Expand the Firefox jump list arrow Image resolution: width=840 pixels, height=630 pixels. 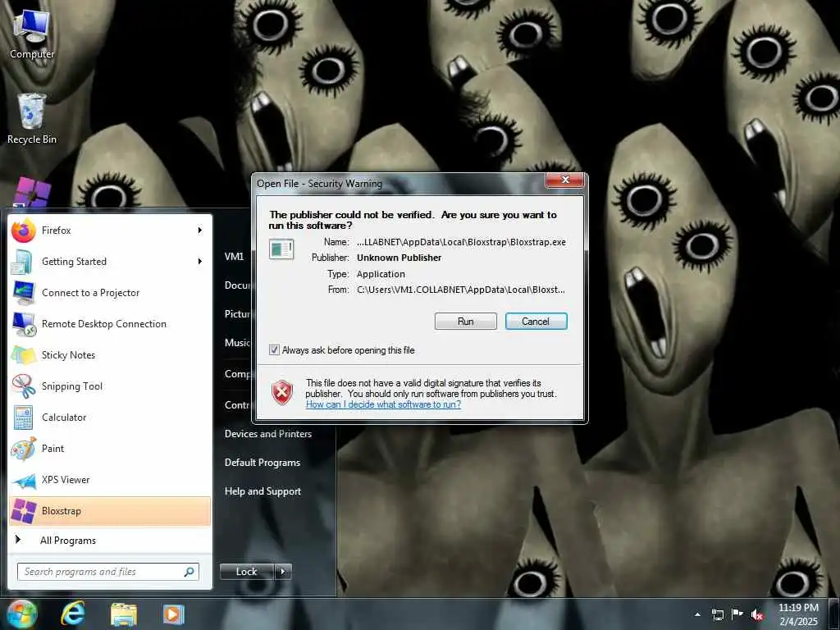pos(200,231)
